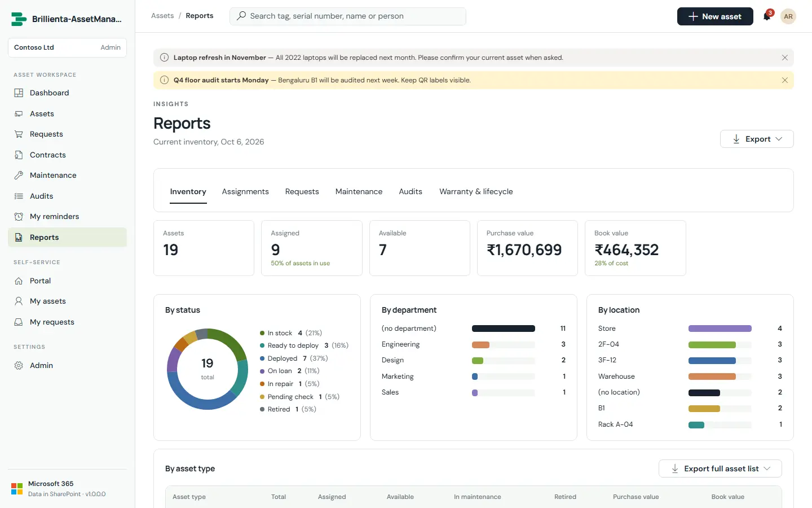
Task: Open the notifications bell
Action: coord(767,16)
